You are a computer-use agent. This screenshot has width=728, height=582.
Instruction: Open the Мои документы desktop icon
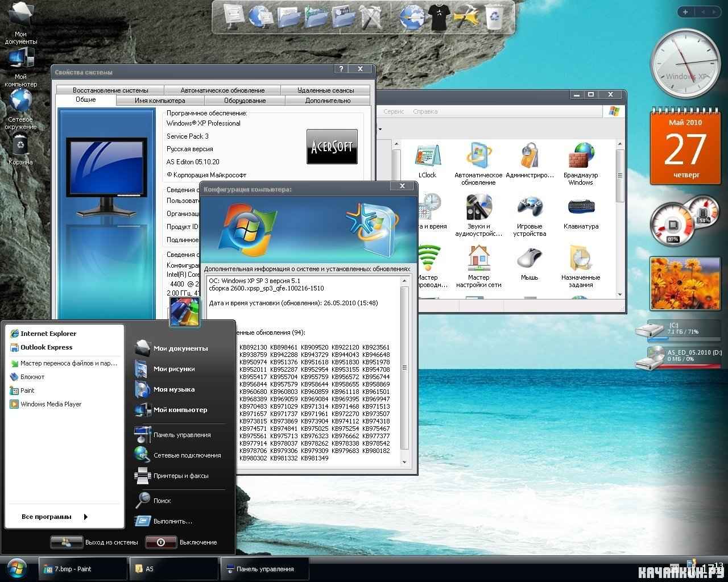coord(21,24)
